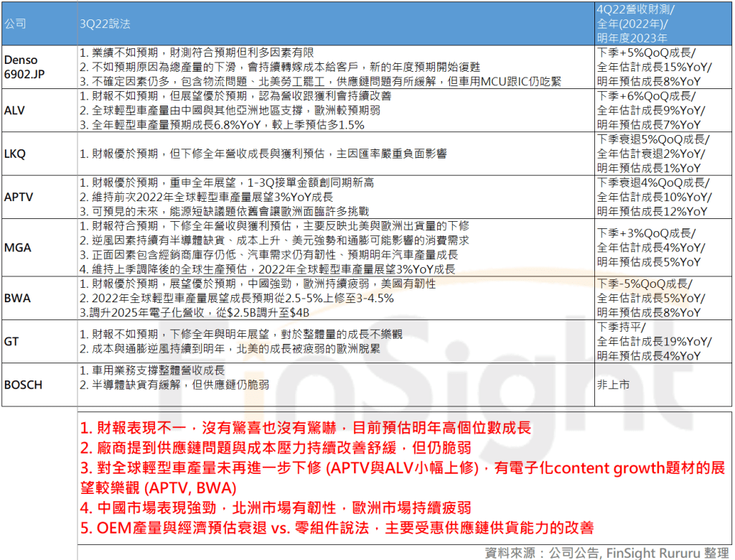
Task: Click red summary point 5 about OEM產量
Action: pos(336,528)
